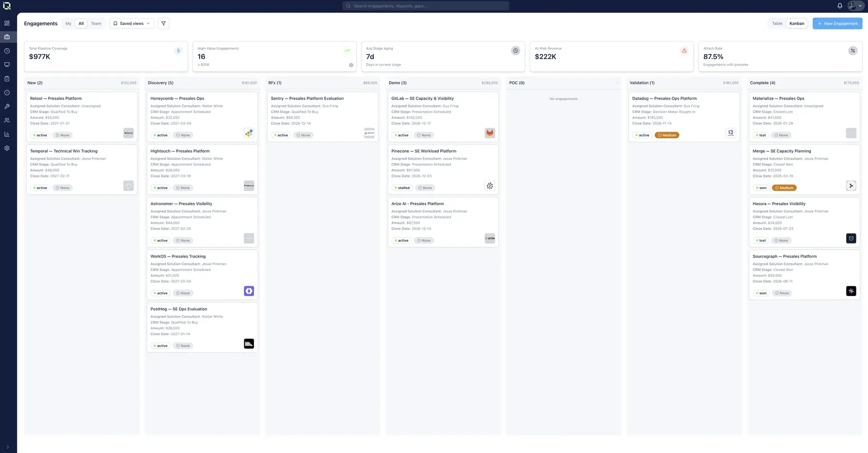Click Datadog logo on Datadog card

[731, 133]
